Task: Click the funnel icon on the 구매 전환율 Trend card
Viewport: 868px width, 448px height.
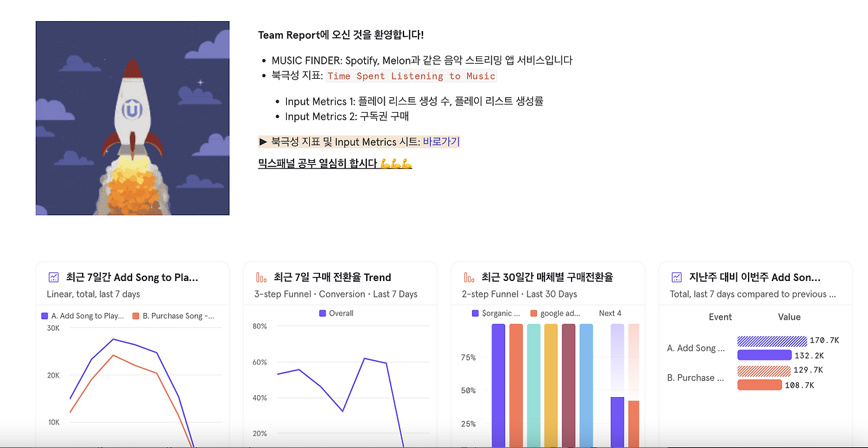Action: [x=260, y=277]
